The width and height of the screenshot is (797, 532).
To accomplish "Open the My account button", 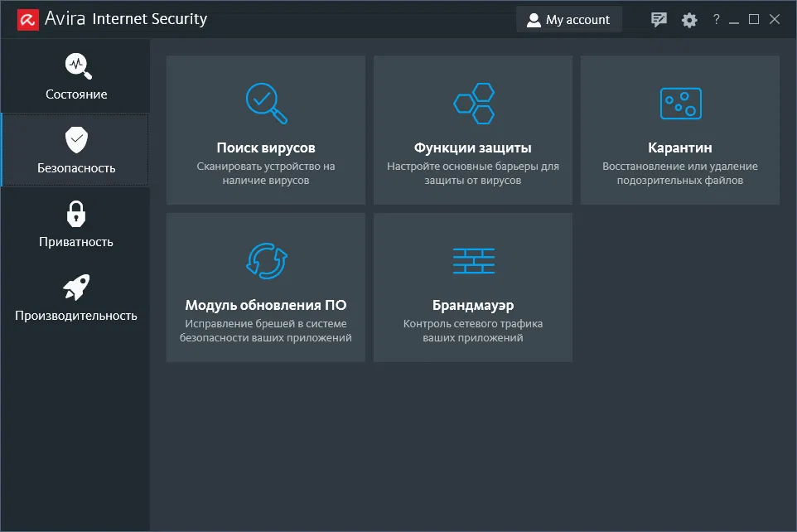I will (569, 20).
